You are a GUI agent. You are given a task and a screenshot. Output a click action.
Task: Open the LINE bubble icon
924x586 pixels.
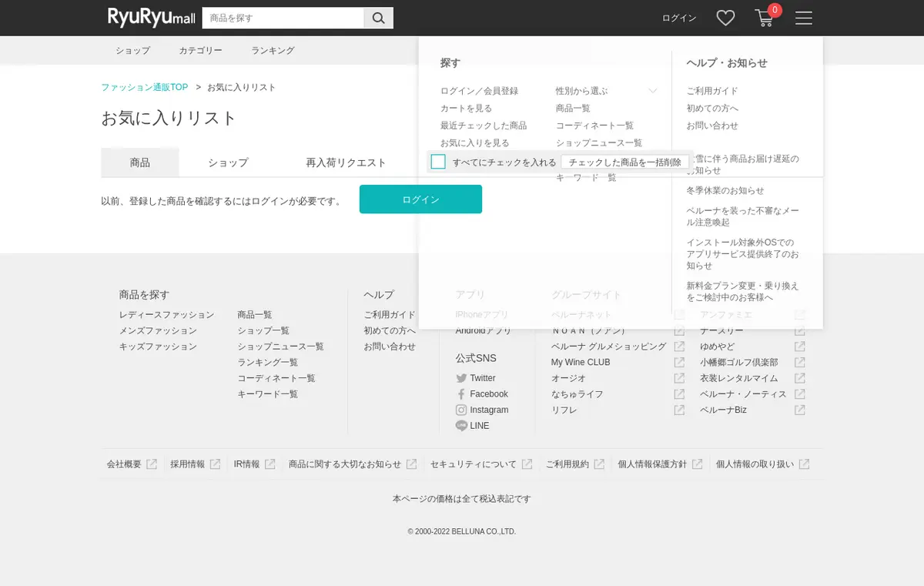point(461,426)
